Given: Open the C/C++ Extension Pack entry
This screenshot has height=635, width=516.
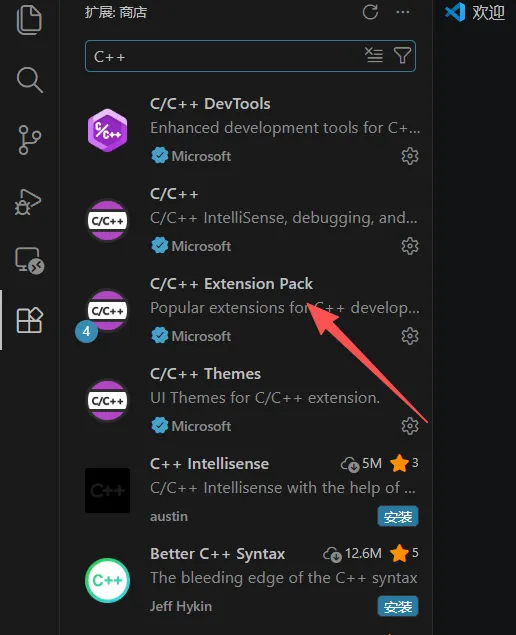Looking at the screenshot, I should (251, 310).
